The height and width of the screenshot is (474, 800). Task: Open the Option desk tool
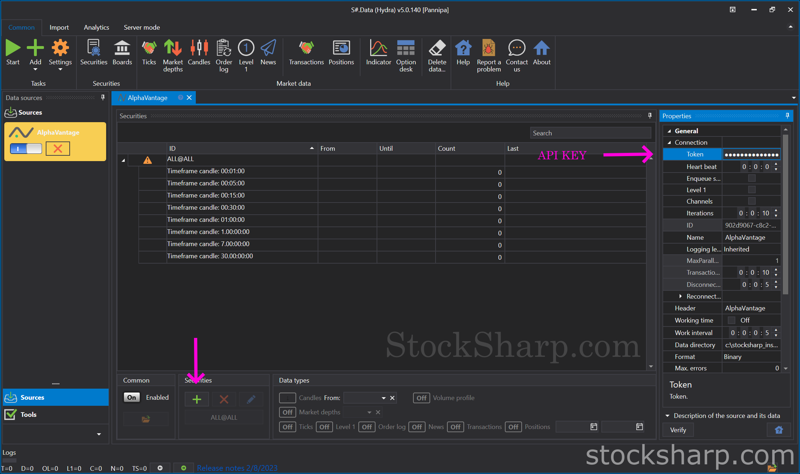click(x=406, y=52)
